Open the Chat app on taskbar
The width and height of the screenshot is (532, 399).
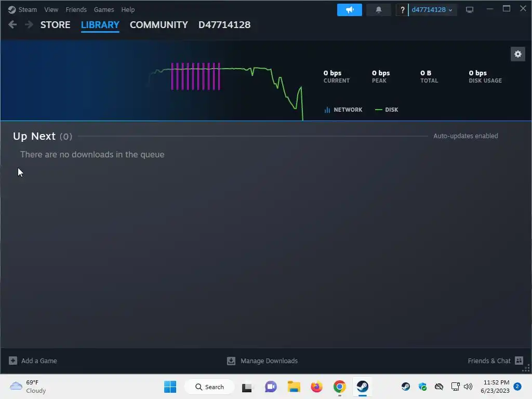[x=271, y=387]
